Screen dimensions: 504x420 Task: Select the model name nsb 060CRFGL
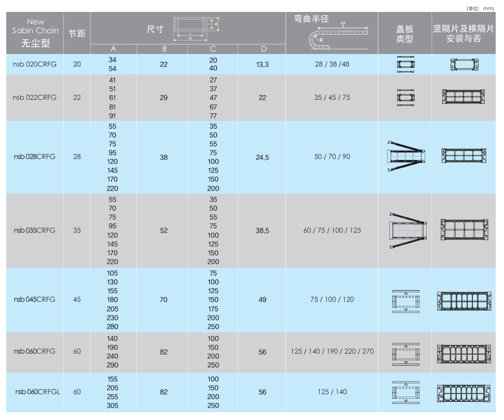(x=37, y=391)
